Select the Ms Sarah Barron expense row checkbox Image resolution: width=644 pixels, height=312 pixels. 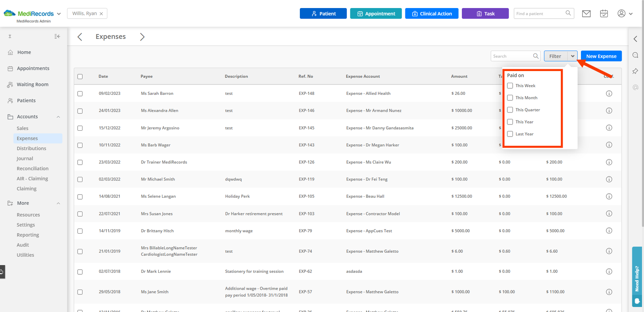coord(80,94)
